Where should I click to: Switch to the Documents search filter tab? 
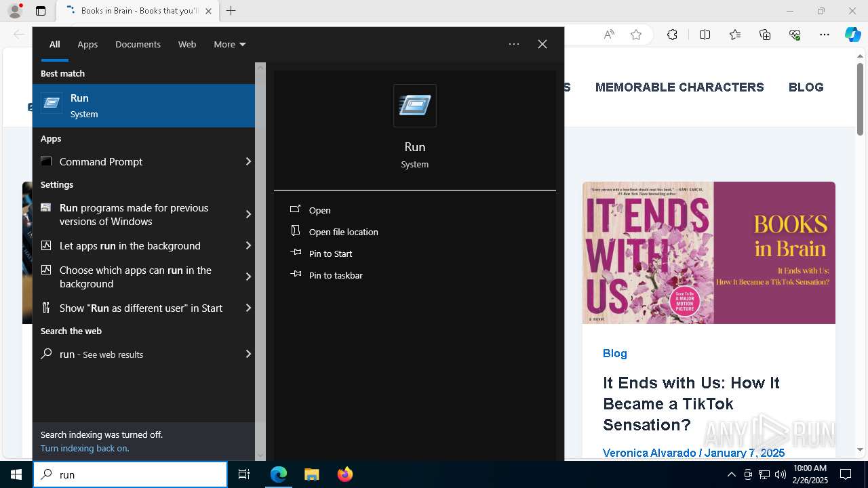pyautogui.click(x=138, y=44)
